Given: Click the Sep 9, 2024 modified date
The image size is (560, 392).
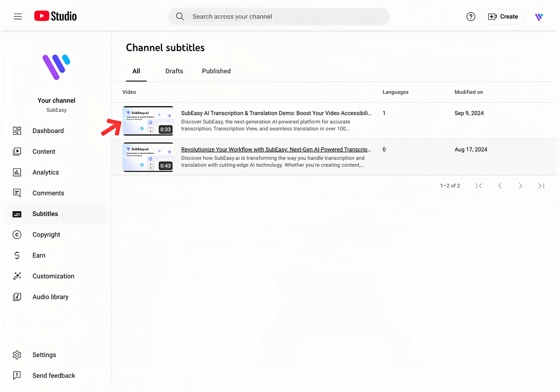Looking at the screenshot, I should [x=469, y=113].
